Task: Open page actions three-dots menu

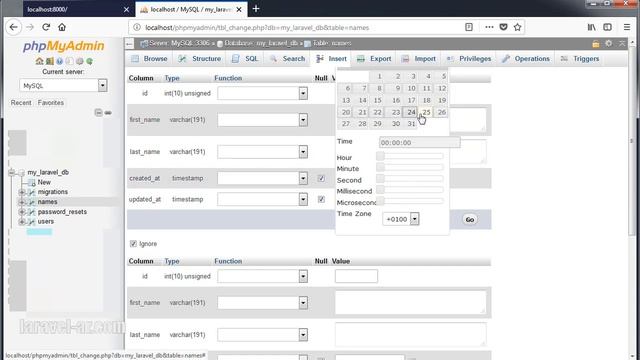Action: tap(489, 27)
